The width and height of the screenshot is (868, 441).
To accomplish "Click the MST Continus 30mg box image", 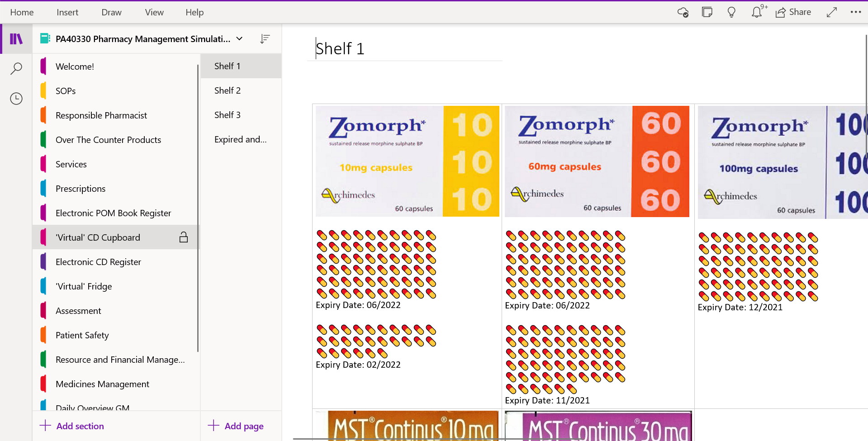I will click(598, 426).
